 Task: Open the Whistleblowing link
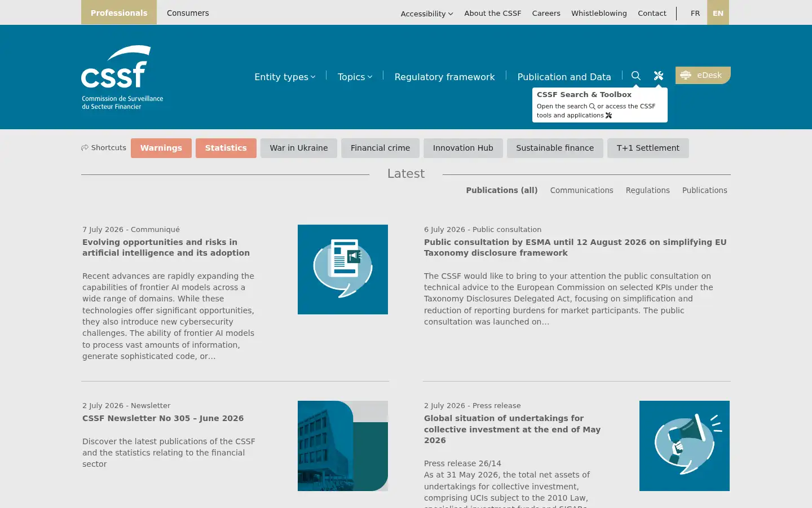[x=599, y=13]
